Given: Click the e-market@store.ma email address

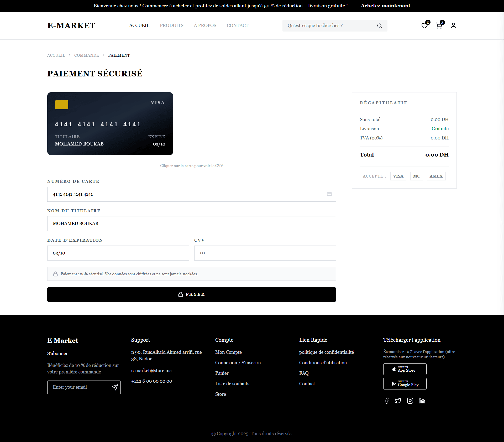Looking at the screenshot, I should pyautogui.click(x=151, y=371).
